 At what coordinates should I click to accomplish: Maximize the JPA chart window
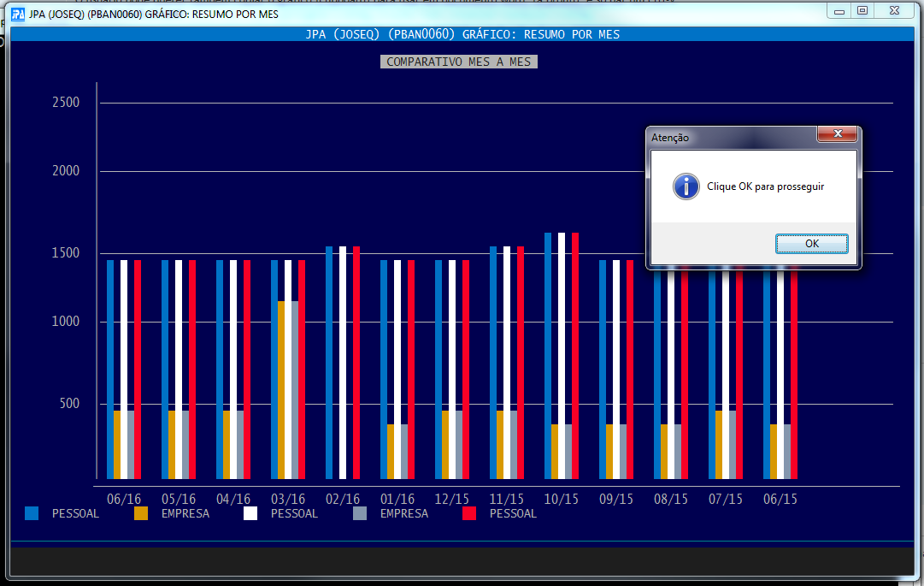click(x=862, y=11)
